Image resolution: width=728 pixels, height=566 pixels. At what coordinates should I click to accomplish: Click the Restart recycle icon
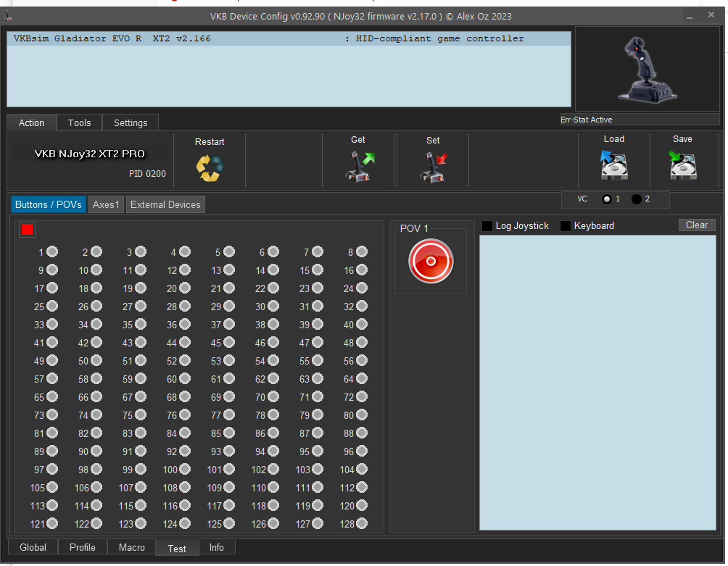(210, 167)
